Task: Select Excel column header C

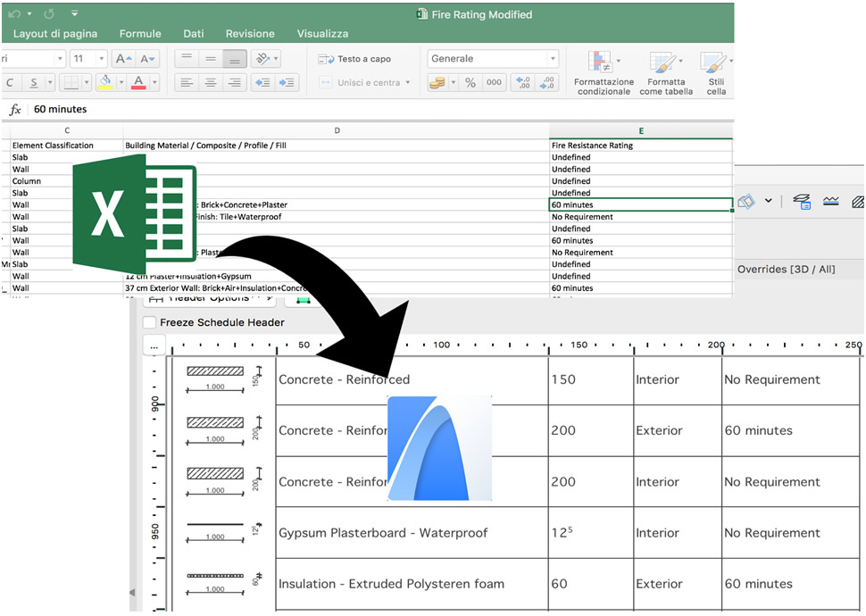Action: 67,131
